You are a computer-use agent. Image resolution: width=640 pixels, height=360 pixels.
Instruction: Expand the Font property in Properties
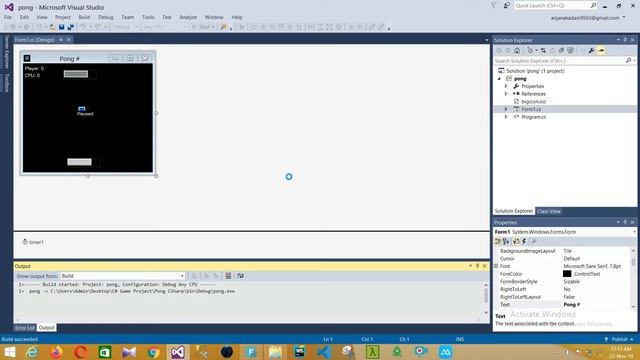(x=496, y=266)
